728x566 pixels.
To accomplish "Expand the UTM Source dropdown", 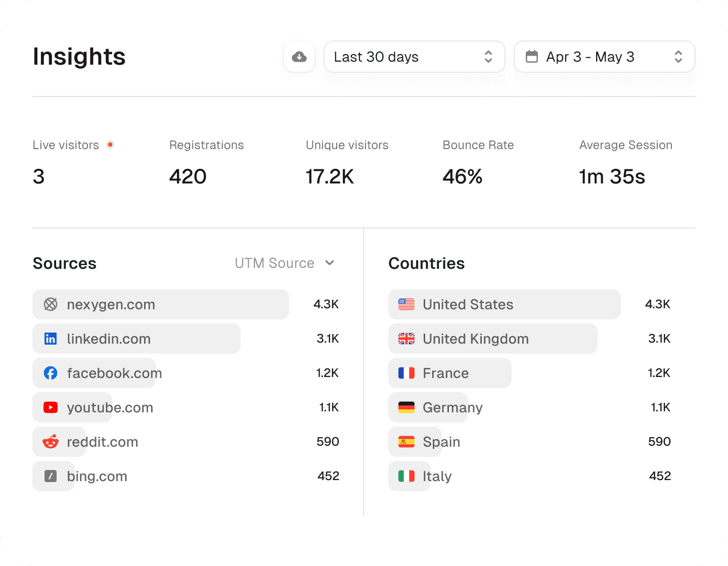I will (285, 263).
